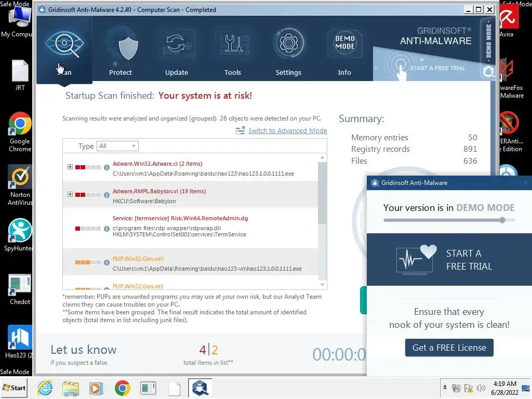Open Windows Media Player taskbar icon

(96, 388)
